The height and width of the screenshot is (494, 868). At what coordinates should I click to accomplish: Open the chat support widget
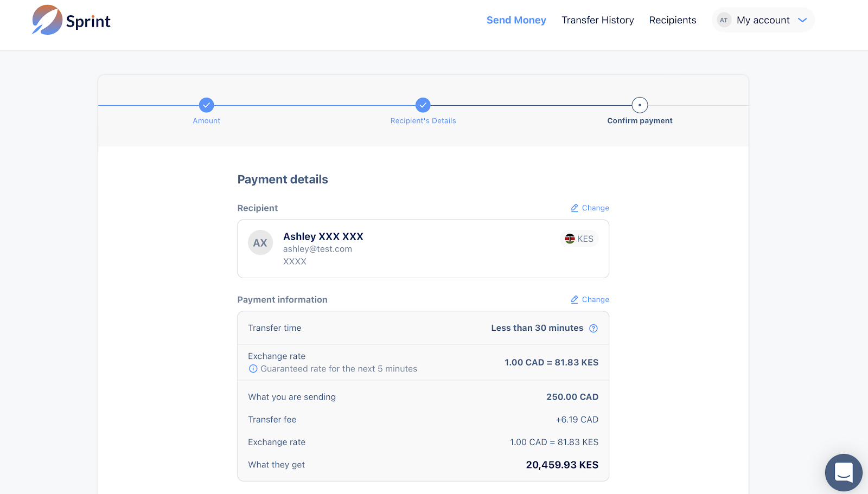843,472
